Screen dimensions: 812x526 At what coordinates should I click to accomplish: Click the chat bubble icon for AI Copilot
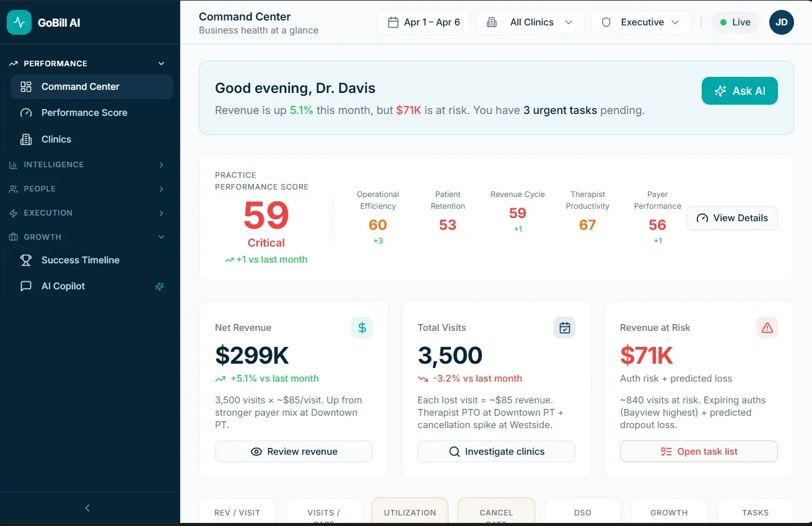tap(26, 286)
